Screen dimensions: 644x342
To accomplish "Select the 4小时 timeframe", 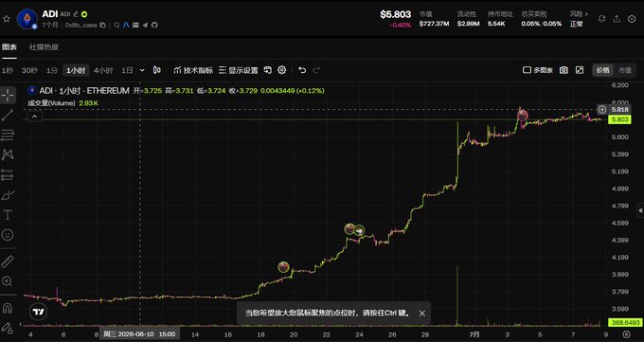I will pos(103,70).
